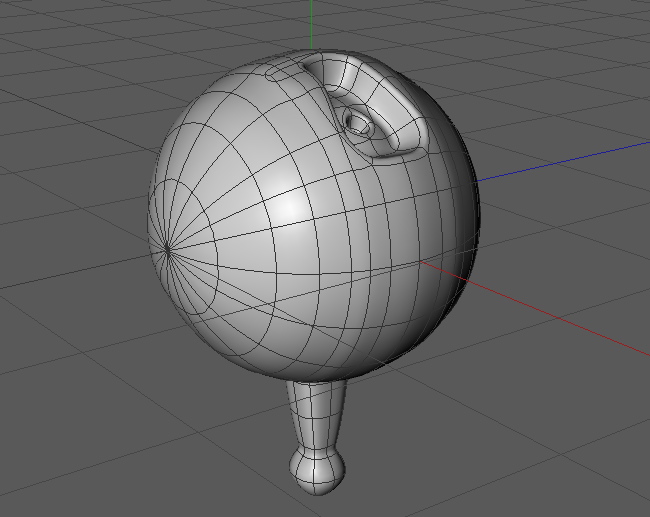
Task: Select the eye-shaped detail inside the top recess
Action: point(359,123)
